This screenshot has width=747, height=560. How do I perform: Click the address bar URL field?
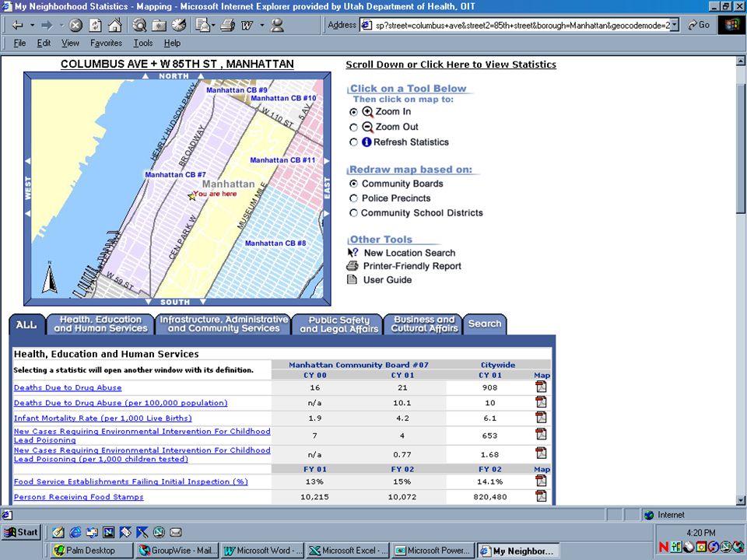519,25
